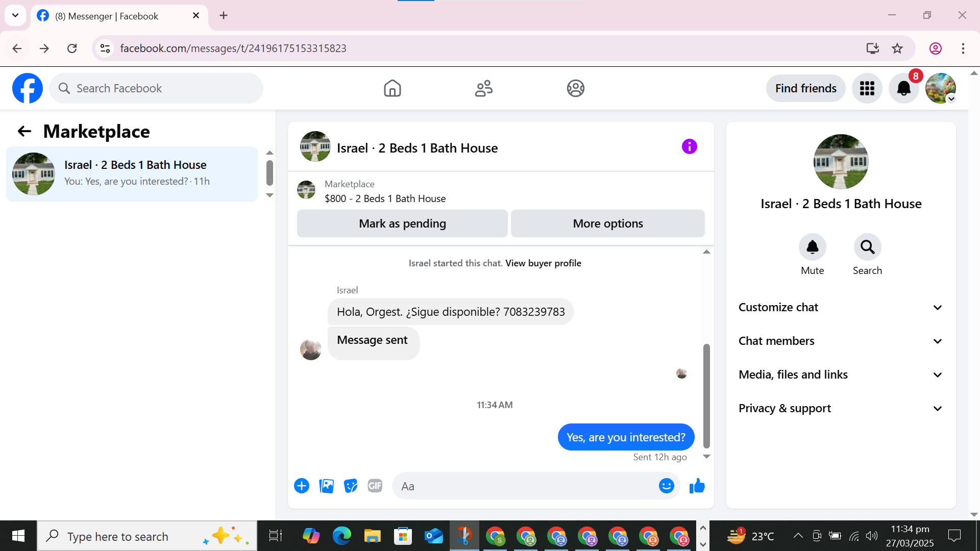Expand Privacy & support section
The width and height of the screenshot is (980, 551).
click(x=840, y=409)
